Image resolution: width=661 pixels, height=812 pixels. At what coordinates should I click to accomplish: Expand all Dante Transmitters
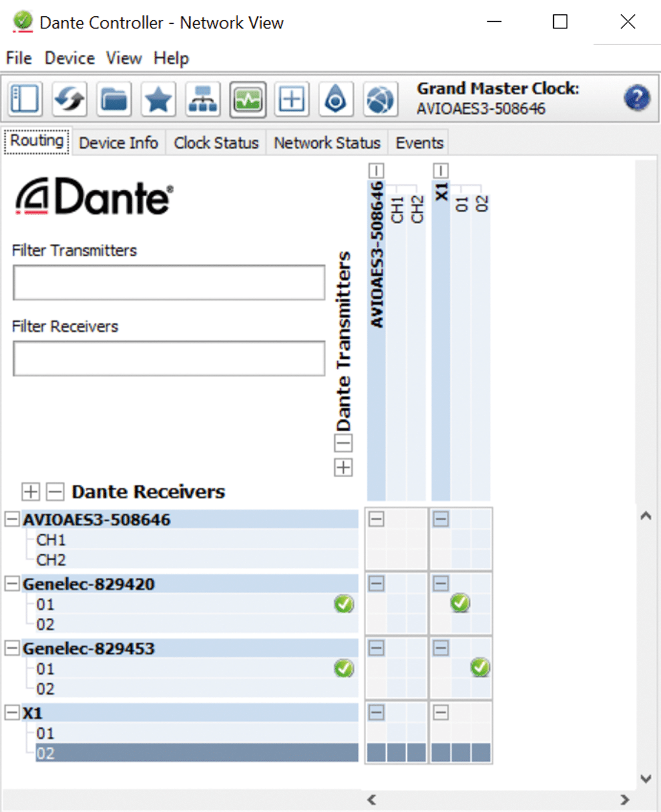[x=343, y=467]
